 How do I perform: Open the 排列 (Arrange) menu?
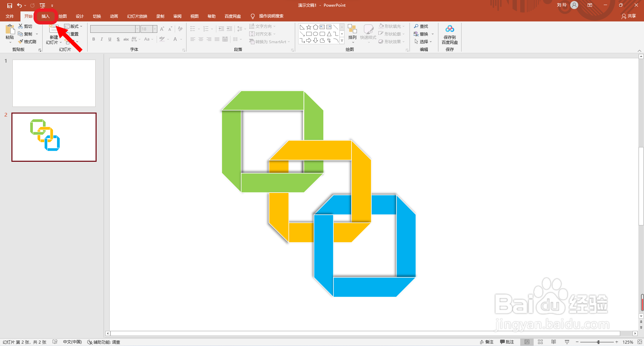pyautogui.click(x=352, y=33)
